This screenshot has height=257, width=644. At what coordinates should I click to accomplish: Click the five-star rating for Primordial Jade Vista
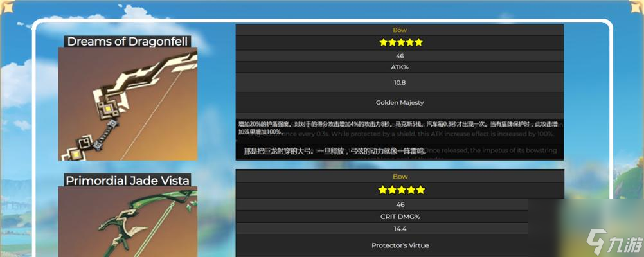(400, 190)
